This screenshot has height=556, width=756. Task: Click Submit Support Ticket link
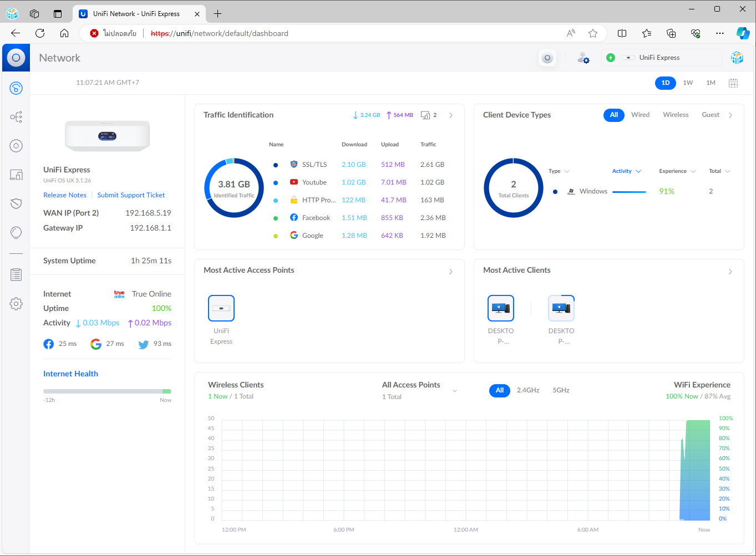tap(131, 195)
